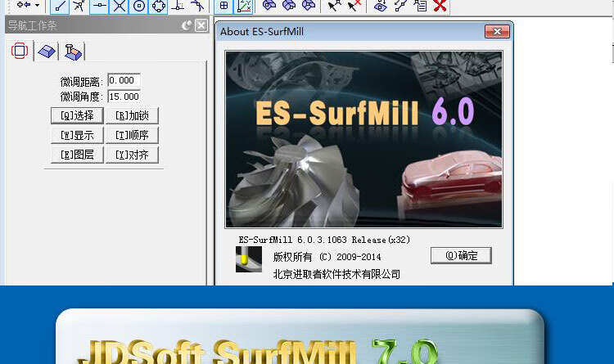Click the 微调距离 input field
Screen dimensions: 614x364
(x=124, y=80)
